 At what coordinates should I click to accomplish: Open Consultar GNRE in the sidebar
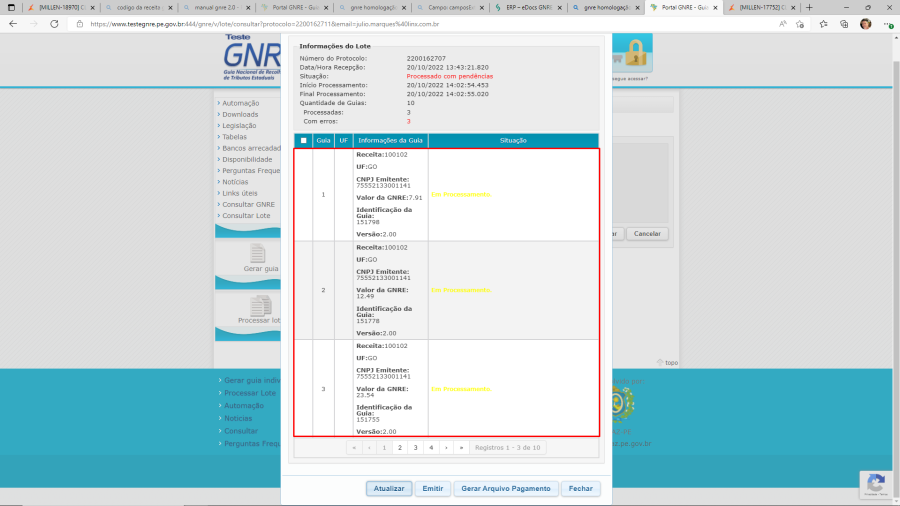(x=249, y=204)
